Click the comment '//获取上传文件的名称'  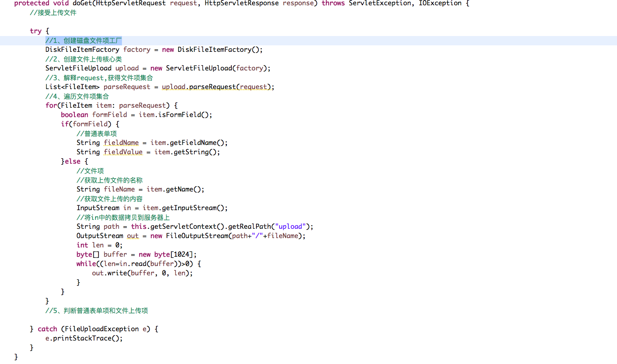click(x=109, y=180)
